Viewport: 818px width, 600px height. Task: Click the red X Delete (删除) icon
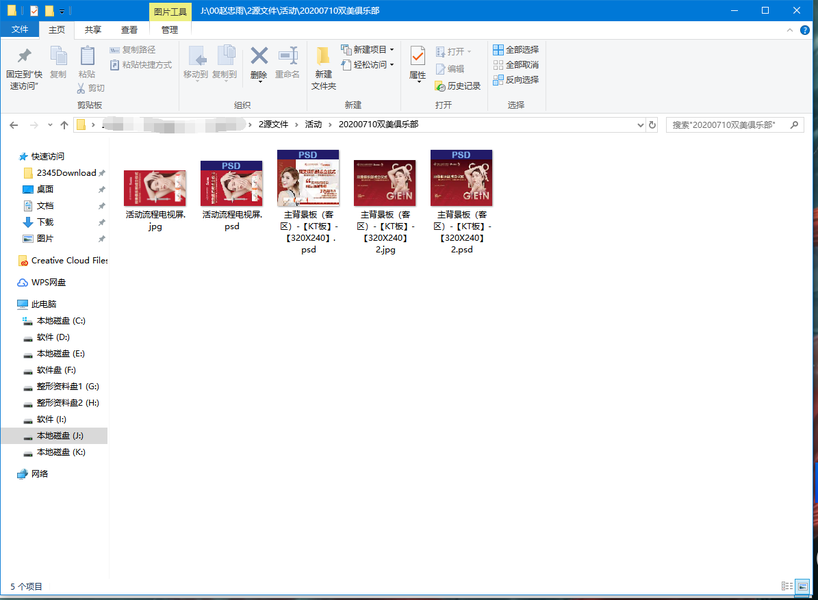click(259, 55)
